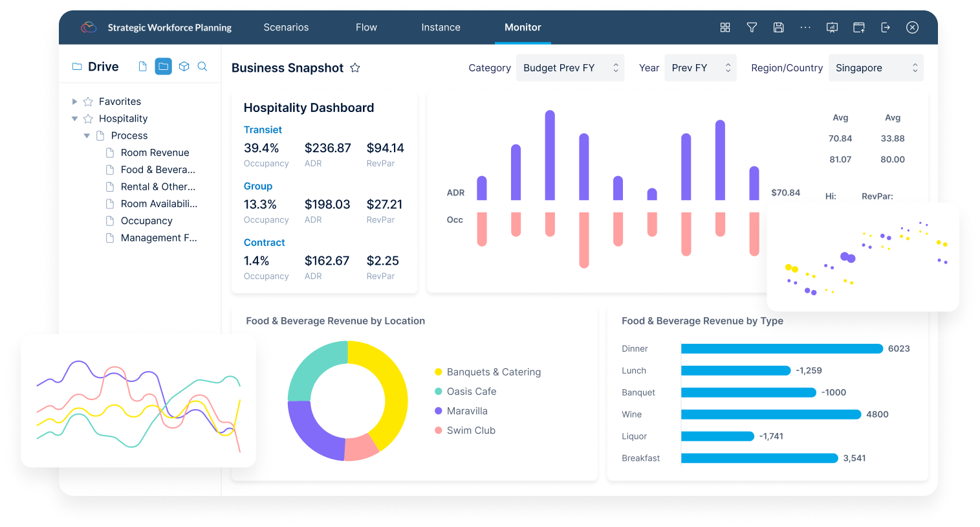Open search in the Drive panel
The image size is (980, 527).
(202, 66)
